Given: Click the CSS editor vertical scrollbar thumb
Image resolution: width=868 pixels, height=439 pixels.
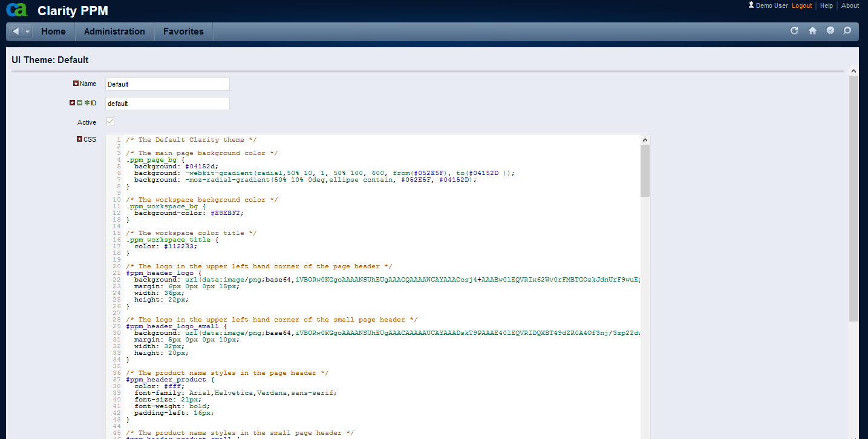Looking at the screenshot, I should 645,171.
